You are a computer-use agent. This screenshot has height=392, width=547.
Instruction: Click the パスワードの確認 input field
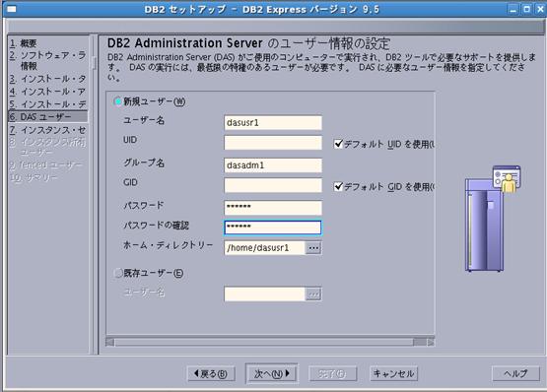(x=273, y=228)
